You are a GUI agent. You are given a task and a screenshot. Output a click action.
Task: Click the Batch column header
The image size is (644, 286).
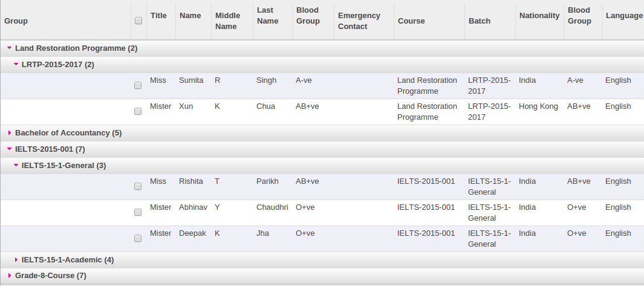pos(480,21)
